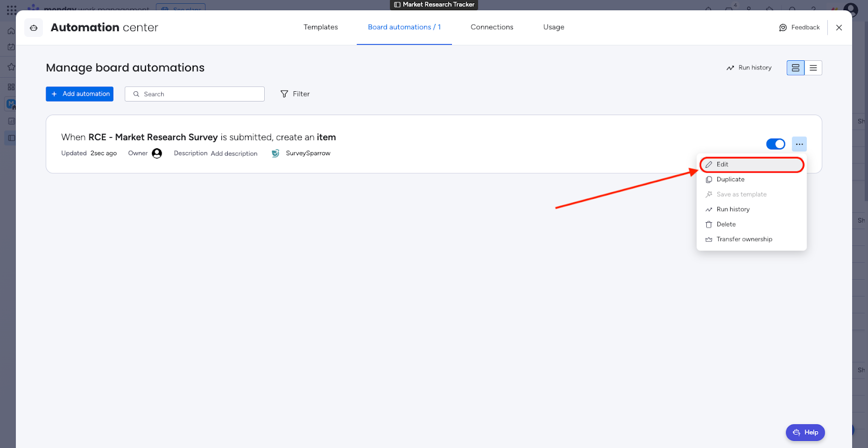Switch to the Templates tab
This screenshot has height=448, width=868.
(x=321, y=27)
